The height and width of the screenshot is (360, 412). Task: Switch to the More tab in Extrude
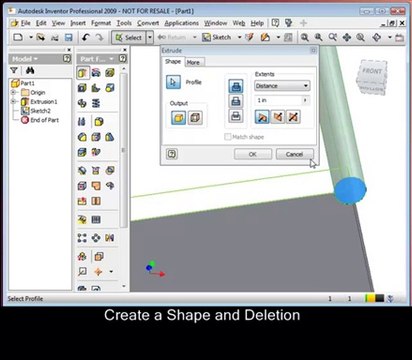coord(193,62)
